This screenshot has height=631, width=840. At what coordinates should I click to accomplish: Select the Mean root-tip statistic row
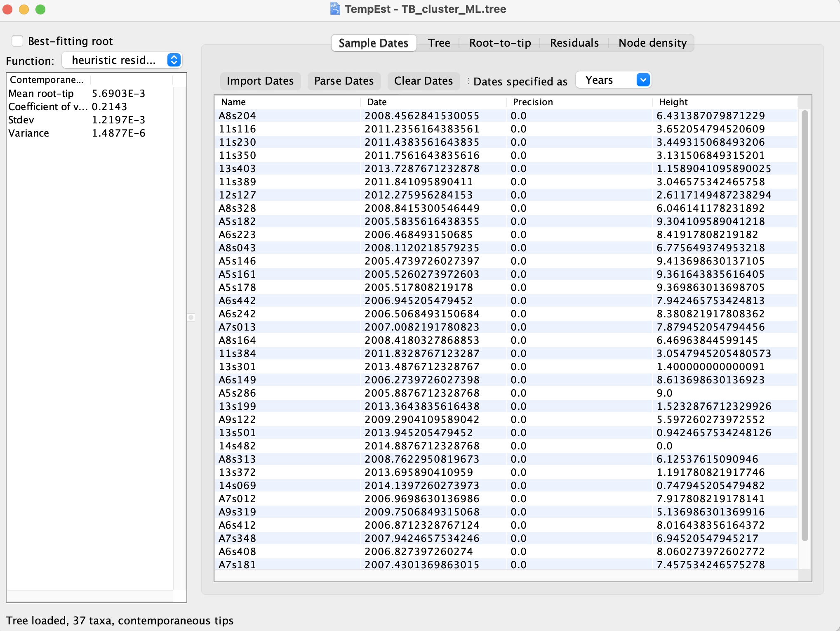[90, 93]
